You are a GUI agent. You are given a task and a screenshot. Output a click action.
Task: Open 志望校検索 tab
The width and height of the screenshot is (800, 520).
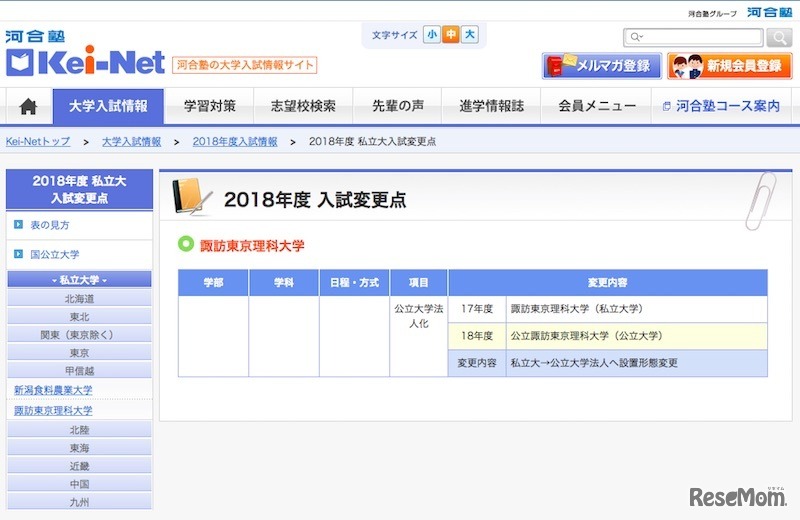[x=303, y=106]
